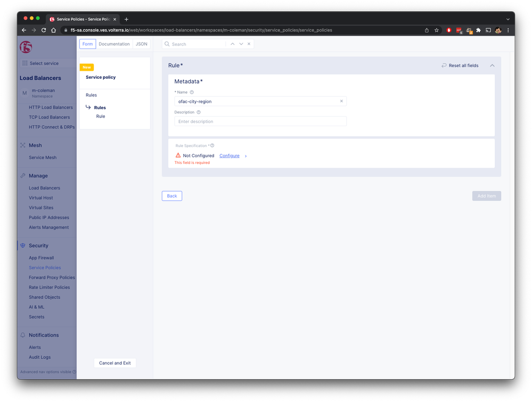
Task: Click the Back button
Action: pos(172,196)
